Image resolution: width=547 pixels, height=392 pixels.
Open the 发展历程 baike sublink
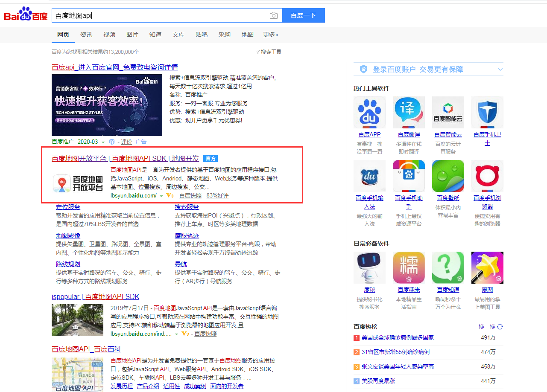click(x=122, y=386)
